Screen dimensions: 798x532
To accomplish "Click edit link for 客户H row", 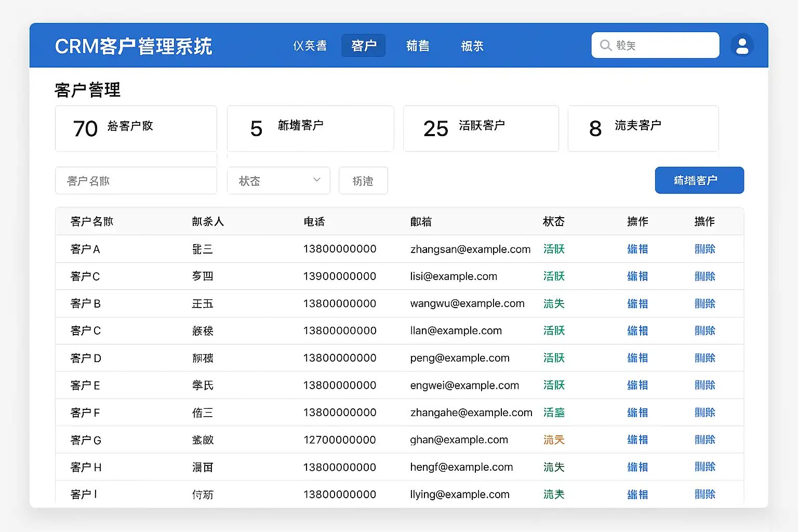I will 637,468.
